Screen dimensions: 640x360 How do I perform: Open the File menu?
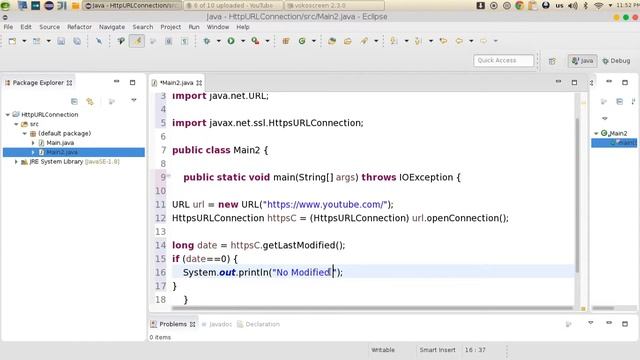[8, 27]
